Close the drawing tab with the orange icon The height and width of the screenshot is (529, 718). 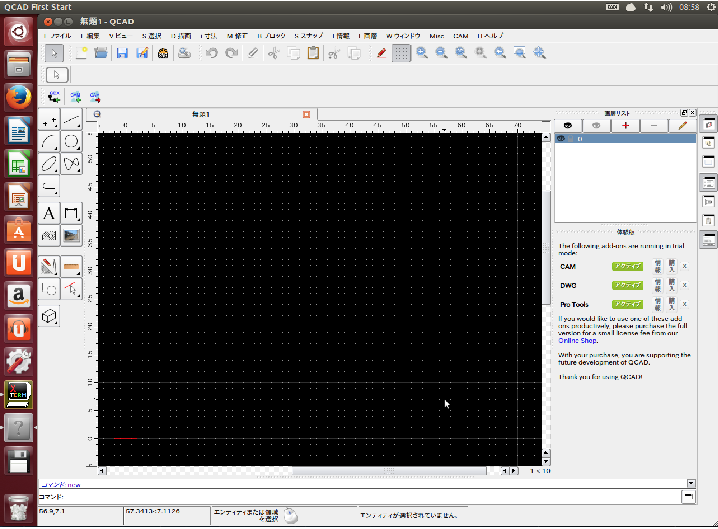[x=306, y=114]
